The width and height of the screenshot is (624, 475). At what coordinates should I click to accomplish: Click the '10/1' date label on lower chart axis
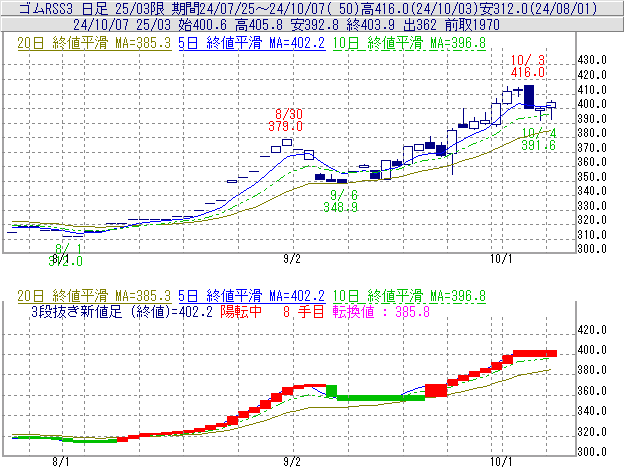(501, 461)
